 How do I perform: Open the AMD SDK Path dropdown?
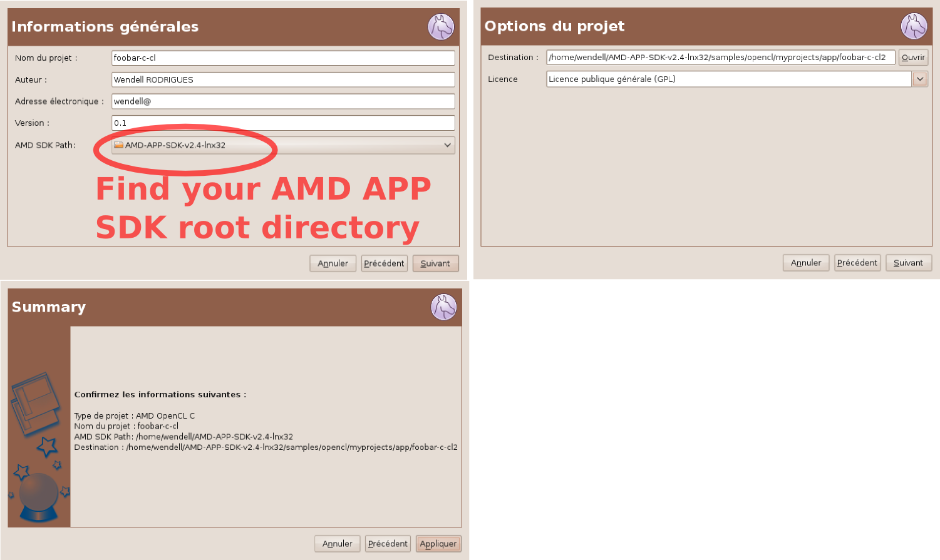click(x=448, y=145)
